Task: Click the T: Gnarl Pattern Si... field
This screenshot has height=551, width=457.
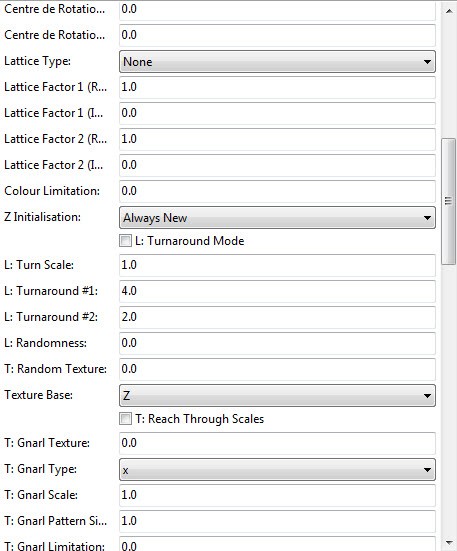Action: pyautogui.click(x=277, y=521)
